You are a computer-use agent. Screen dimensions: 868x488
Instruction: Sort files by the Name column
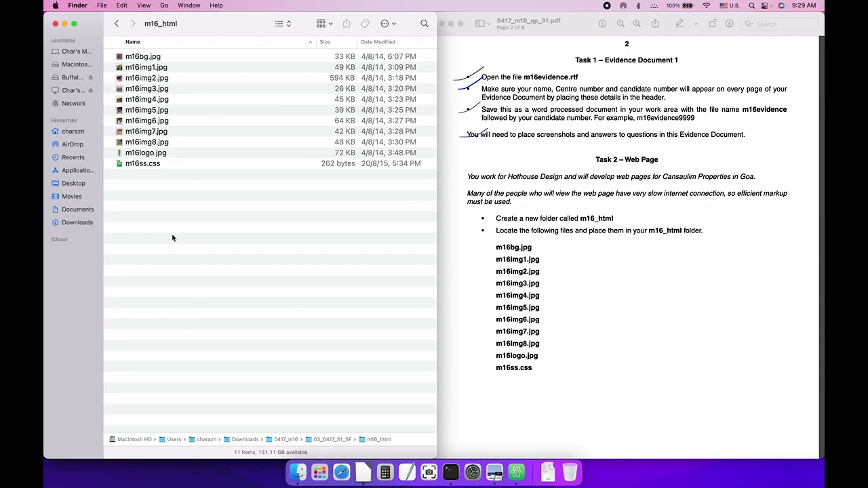pyautogui.click(x=133, y=42)
